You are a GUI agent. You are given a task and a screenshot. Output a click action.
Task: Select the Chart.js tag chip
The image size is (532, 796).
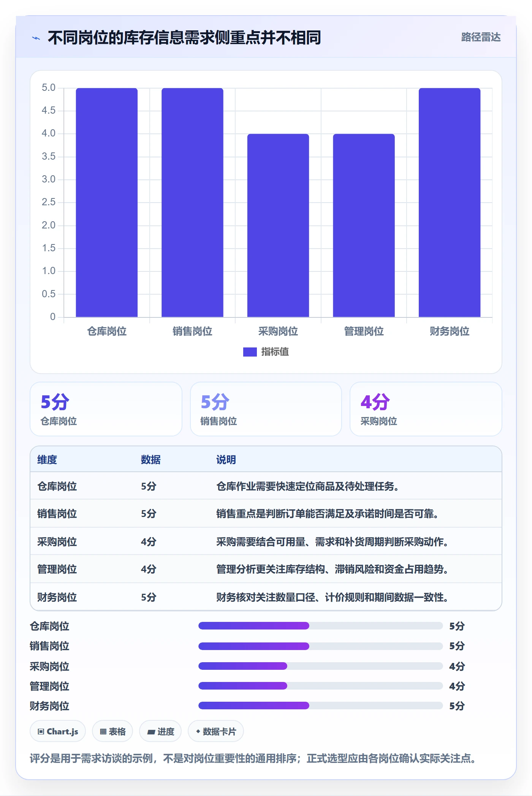click(58, 731)
